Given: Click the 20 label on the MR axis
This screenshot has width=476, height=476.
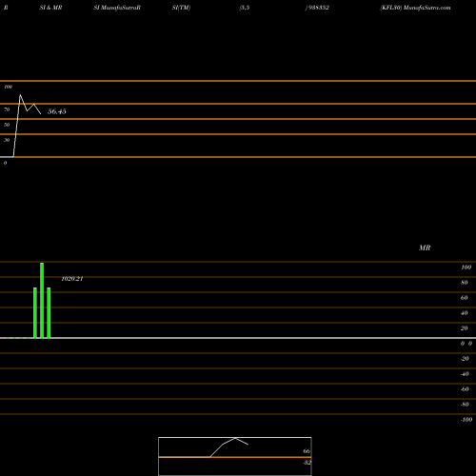Looking at the screenshot, I should (x=465, y=328).
